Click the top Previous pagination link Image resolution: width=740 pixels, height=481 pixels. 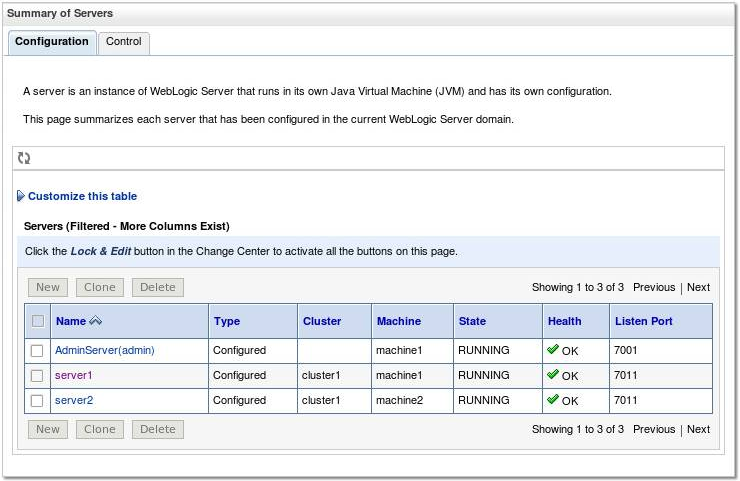tap(654, 287)
